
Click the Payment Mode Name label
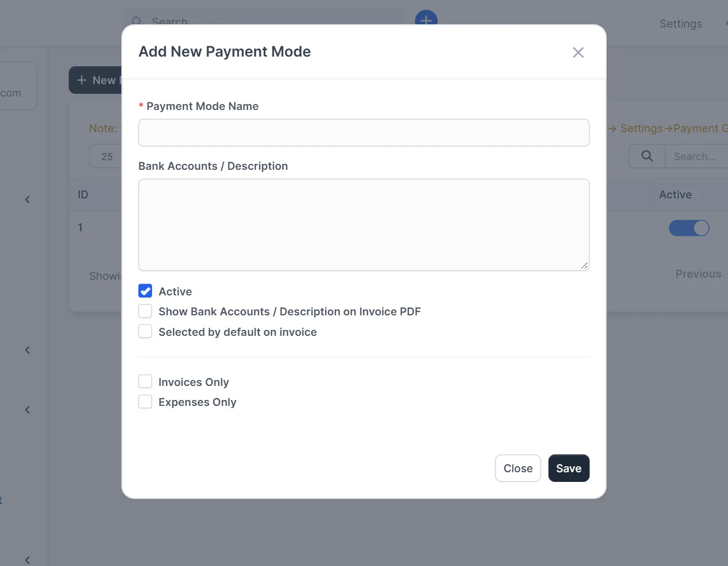click(202, 106)
